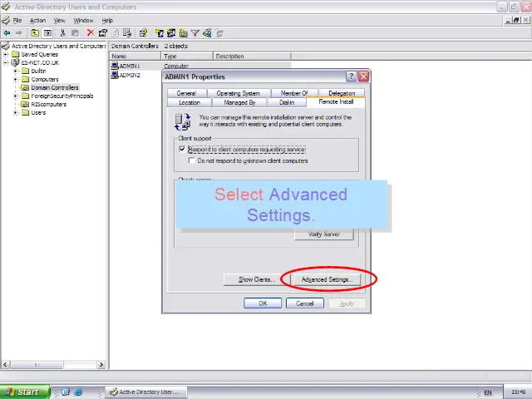This screenshot has width=532, height=399.
Task: Switch to the Dial-in tab
Action: coord(287,102)
